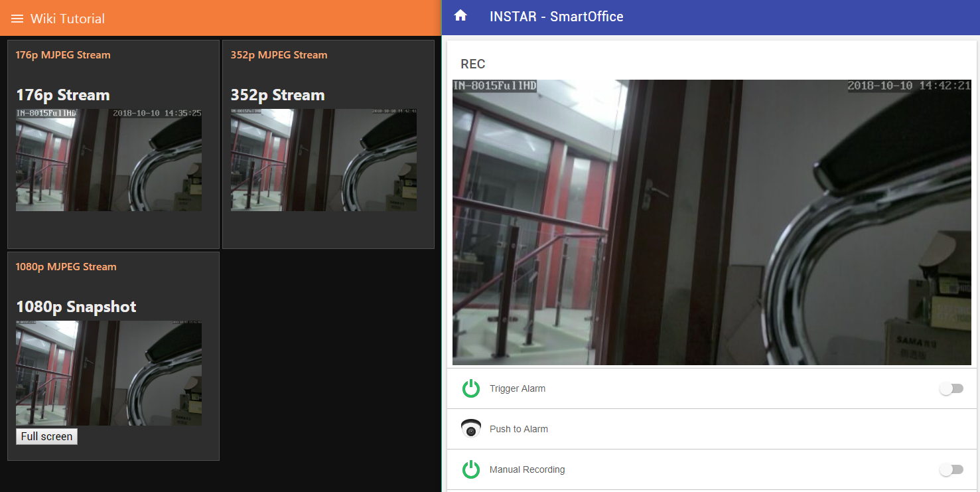
Task: Open the Wiki Tutorial hamburger menu
Action: pos(17,19)
